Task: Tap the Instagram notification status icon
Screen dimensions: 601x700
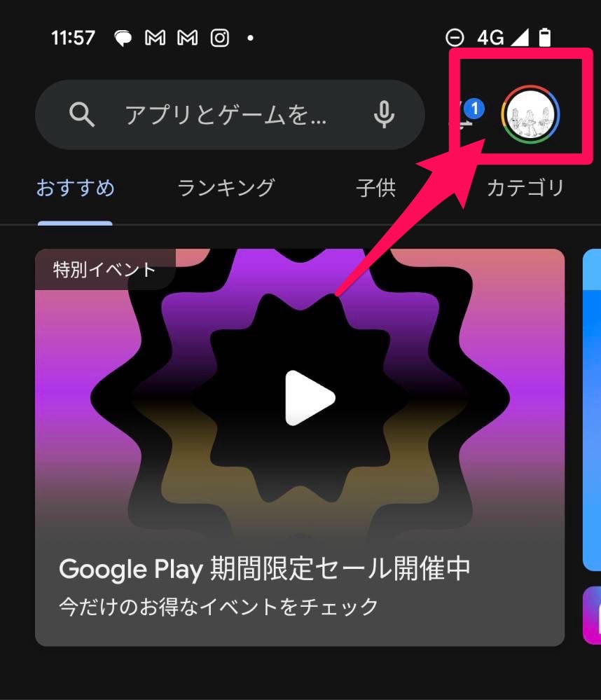Action: point(220,38)
